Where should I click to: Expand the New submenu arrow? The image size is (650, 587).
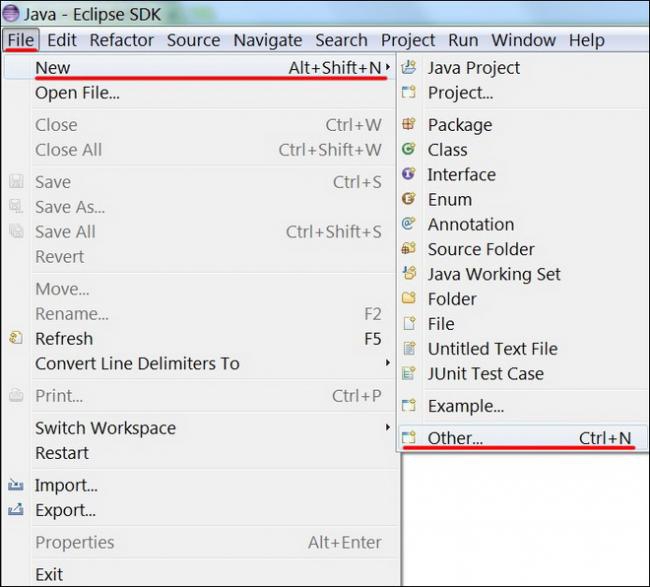pyautogui.click(x=387, y=68)
